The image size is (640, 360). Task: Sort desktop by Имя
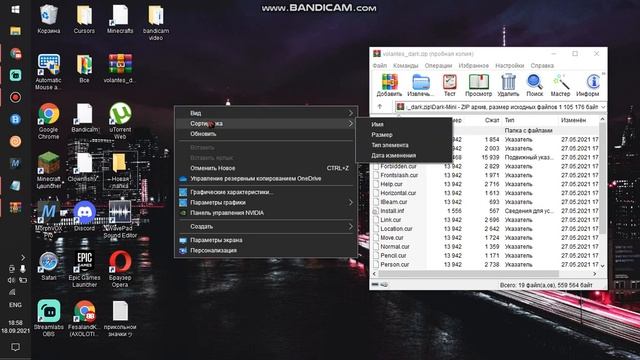pyautogui.click(x=404, y=124)
